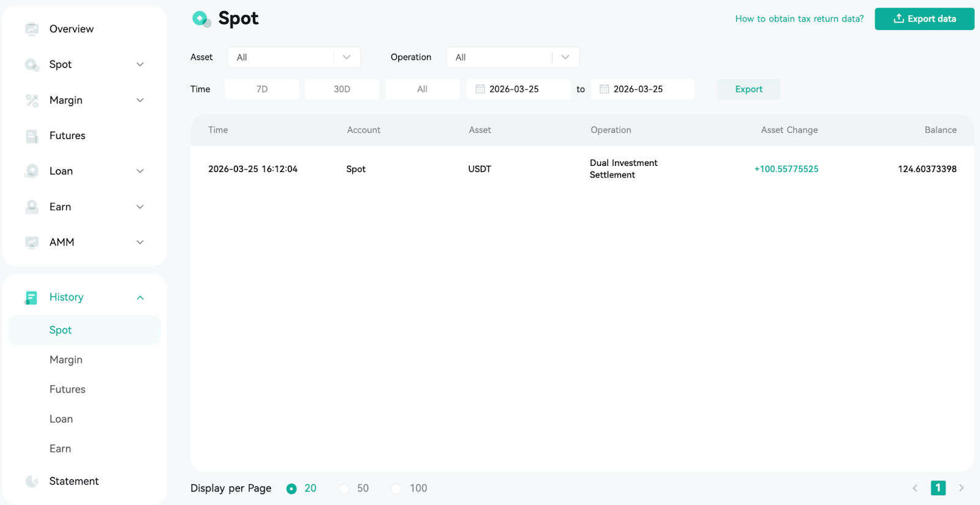Click the Asset column header

click(x=480, y=130)
